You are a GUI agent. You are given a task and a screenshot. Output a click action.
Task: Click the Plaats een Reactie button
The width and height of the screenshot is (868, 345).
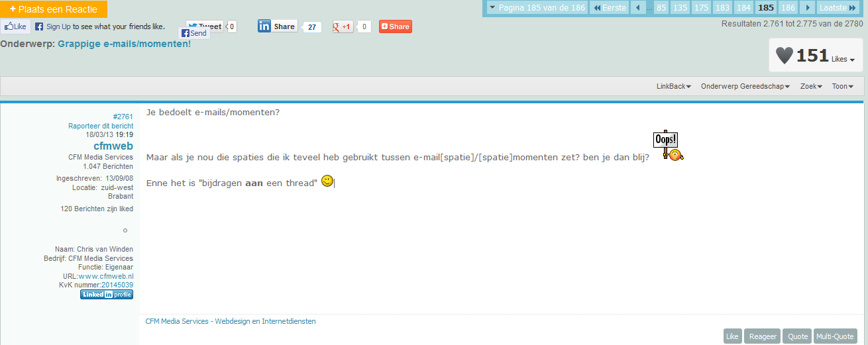[54, 9]
